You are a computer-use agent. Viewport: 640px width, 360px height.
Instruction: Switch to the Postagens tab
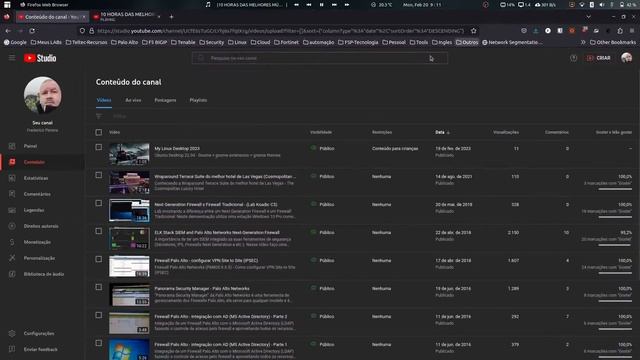point(165,100)
